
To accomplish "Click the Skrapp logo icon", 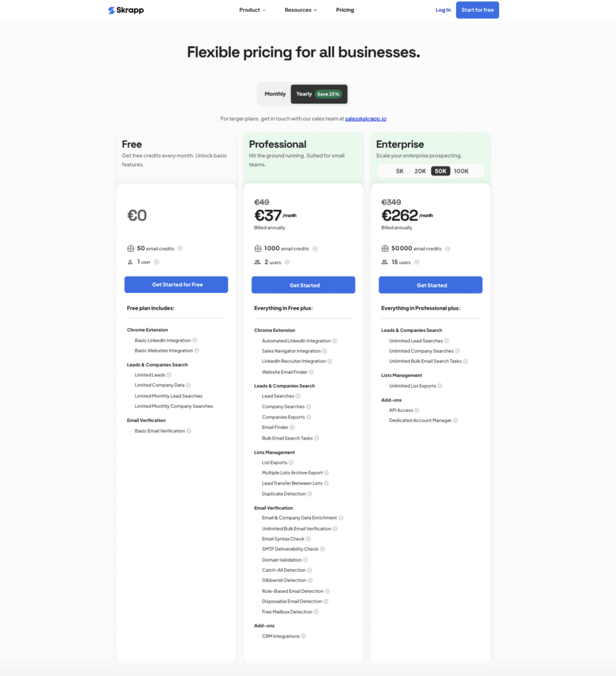I will pos(112,10).
